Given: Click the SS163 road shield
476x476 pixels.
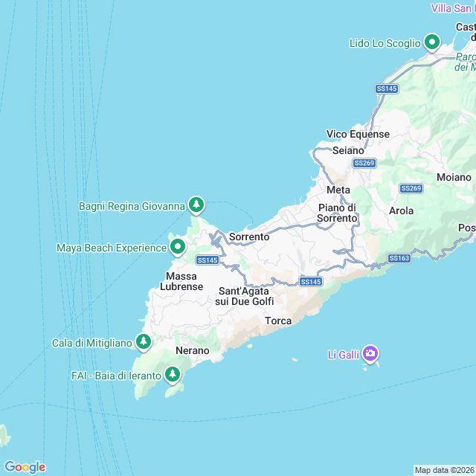Looking at the screenshot, I should pyautogui.click(x=399, y=258).
